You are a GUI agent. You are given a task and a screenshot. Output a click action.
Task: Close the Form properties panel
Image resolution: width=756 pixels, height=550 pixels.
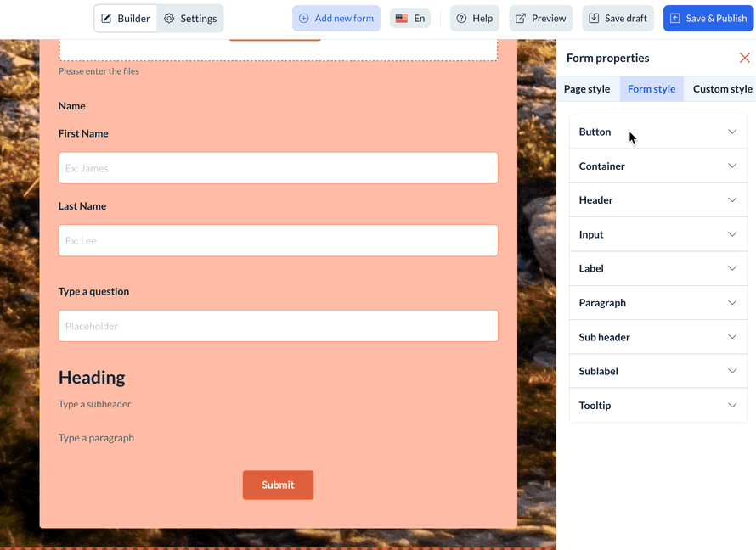click(744, 58)
